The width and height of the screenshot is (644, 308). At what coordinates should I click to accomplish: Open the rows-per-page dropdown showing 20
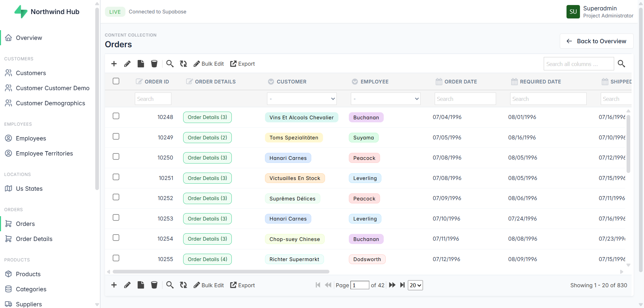(x=415, y=285)
